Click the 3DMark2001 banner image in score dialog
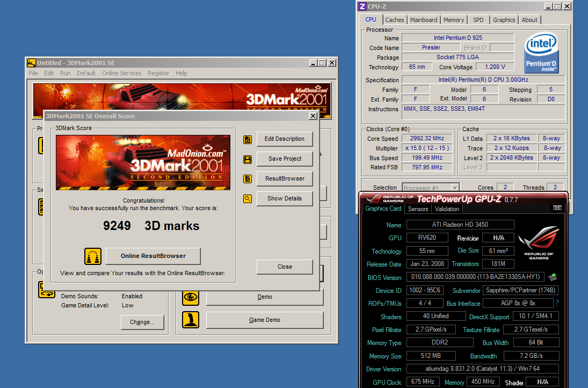Viewport: 588px width, 388px height. click(x=143, y=162)
